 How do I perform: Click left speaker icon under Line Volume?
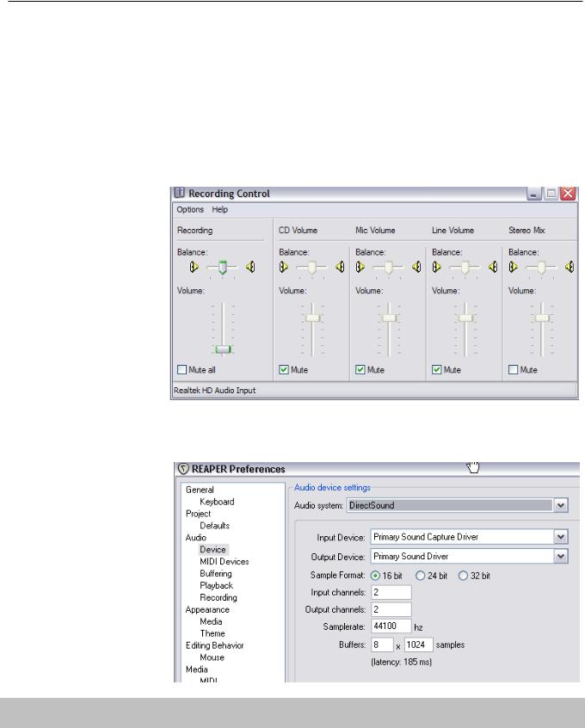pyautogui.click(x=436, y=267)
